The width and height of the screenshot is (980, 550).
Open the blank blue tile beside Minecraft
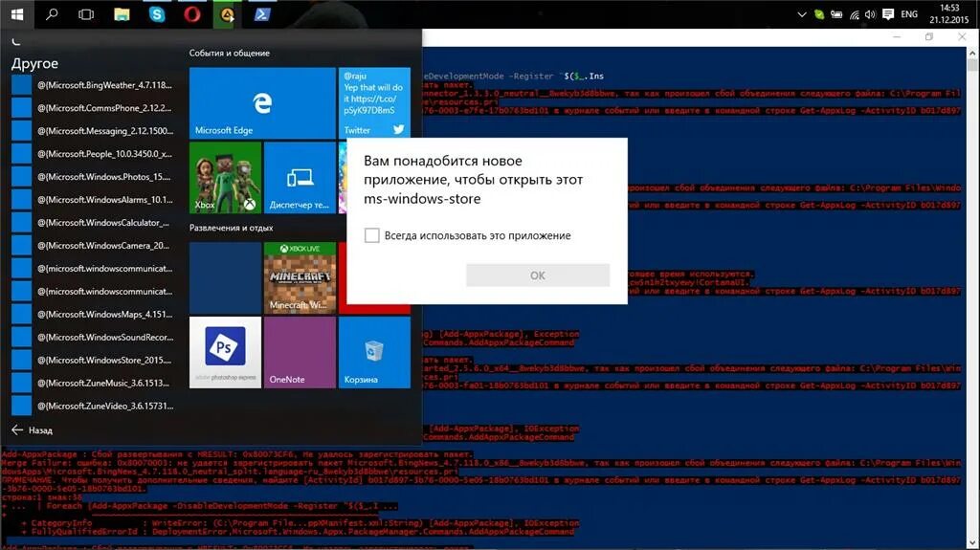[225, 278]
